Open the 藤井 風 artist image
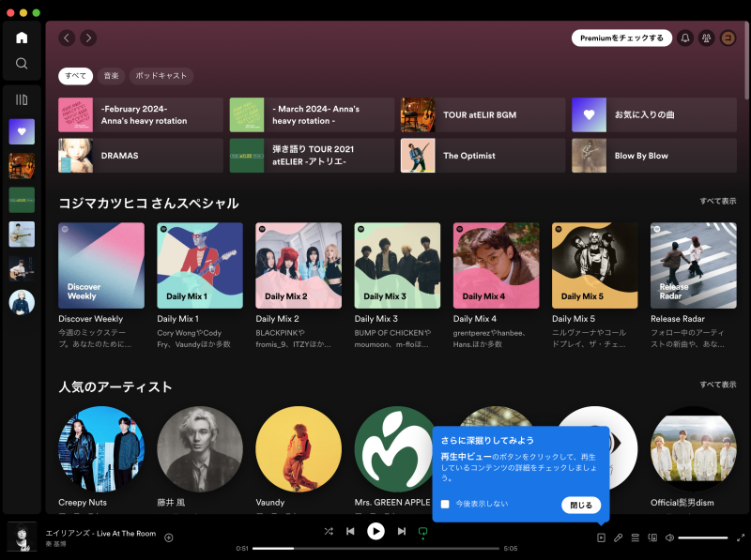Viewport: 751px width, 560px height. tap(200, 449)
